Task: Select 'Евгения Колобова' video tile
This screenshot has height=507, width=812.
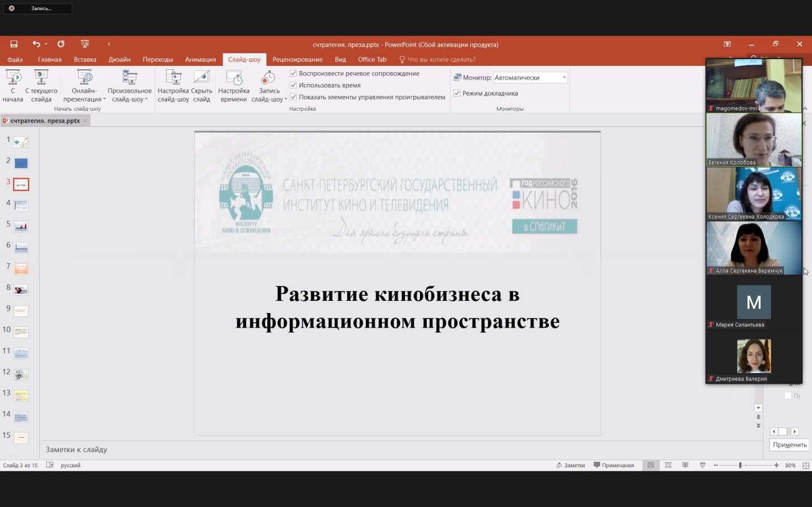Action: [x=754, y=140]
